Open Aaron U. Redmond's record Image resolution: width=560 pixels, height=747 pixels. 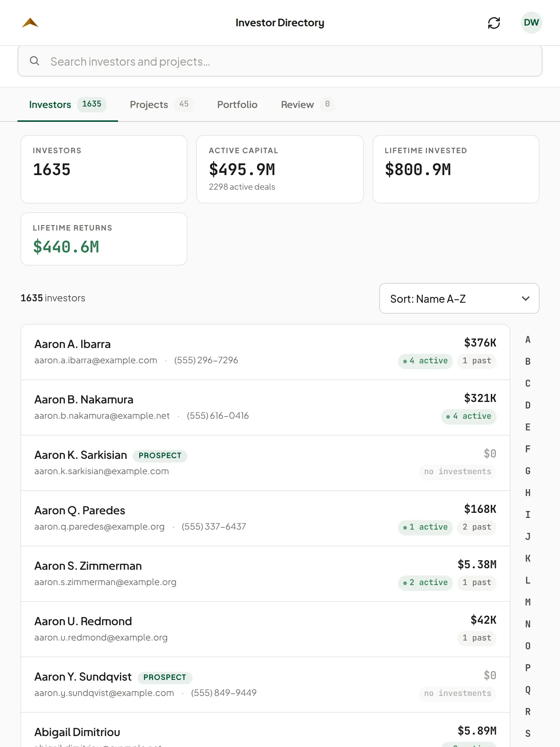point(265,629)
